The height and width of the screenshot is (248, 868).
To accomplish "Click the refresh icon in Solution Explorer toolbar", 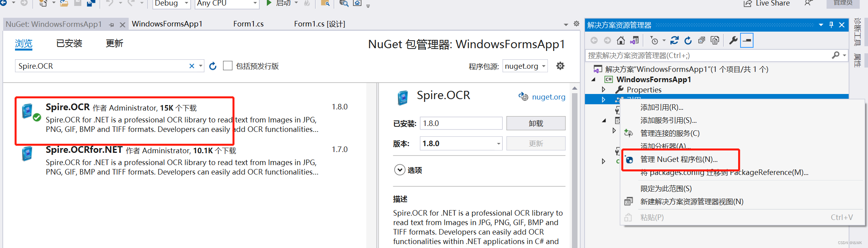I will (688, 40).
